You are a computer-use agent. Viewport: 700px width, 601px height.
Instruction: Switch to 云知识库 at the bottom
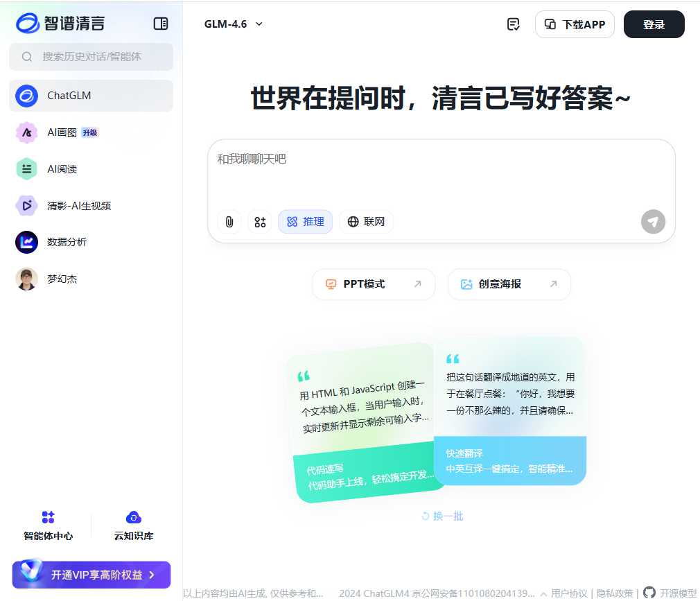click(x=133, y=525)
